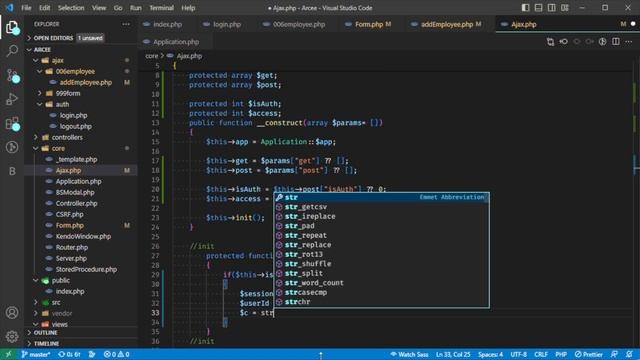The image size is (640, 360).
Task: Open the Accounts icon in activity bar
Action: [12, 313]
